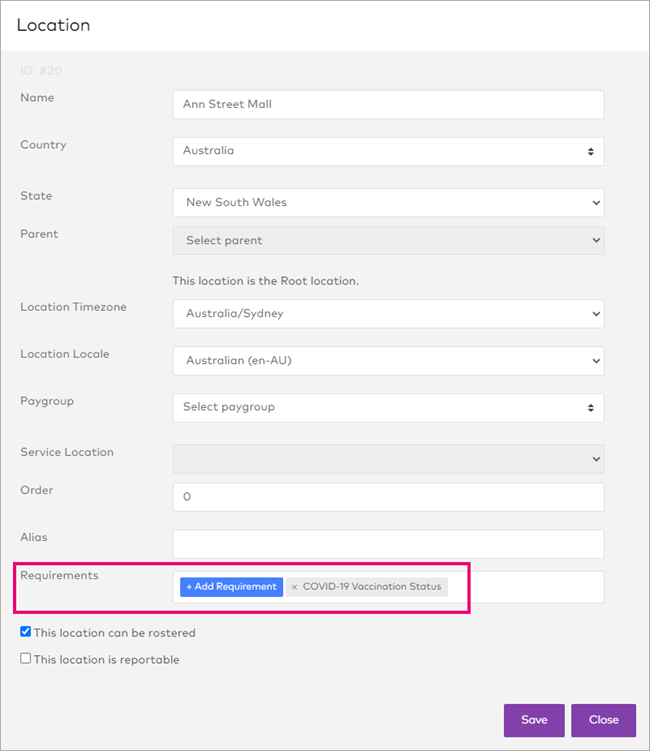Open the Parent selection dropdown
The width and height of the screenshot is (650, 751).
point(388,240)
